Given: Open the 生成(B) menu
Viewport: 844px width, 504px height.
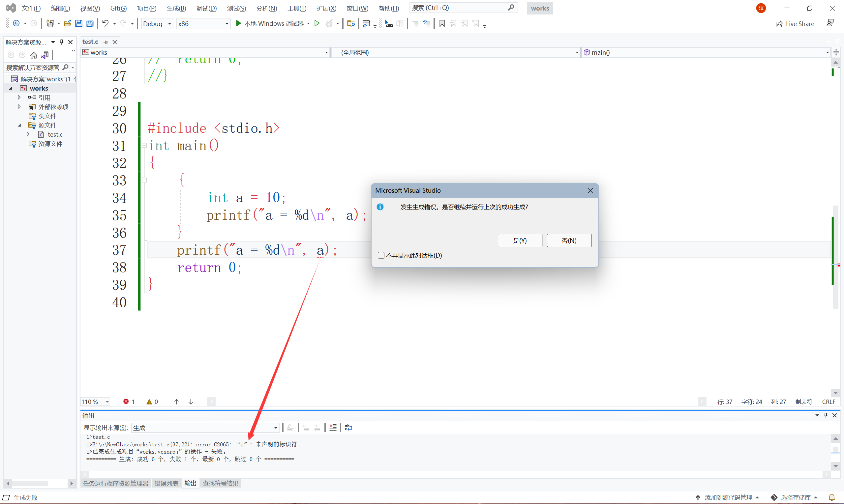Looking at the screenshot, I should click(x=176, y=8).
